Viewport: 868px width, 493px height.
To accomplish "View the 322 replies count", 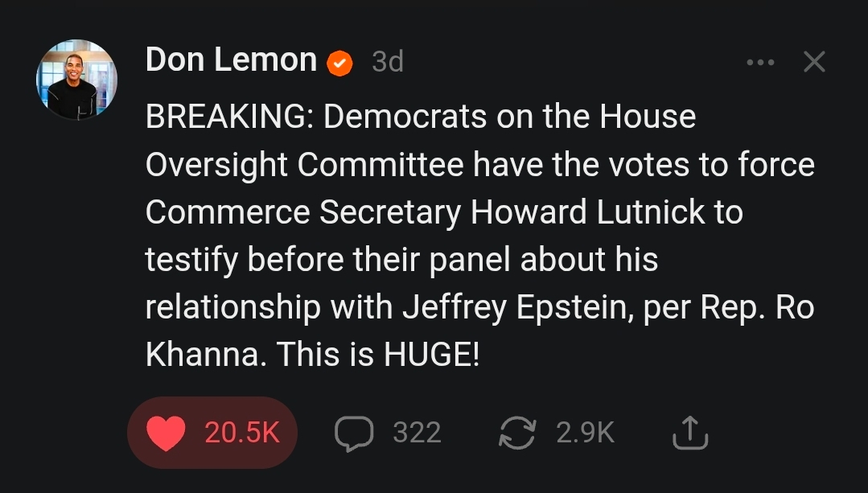I will (417, 433).
